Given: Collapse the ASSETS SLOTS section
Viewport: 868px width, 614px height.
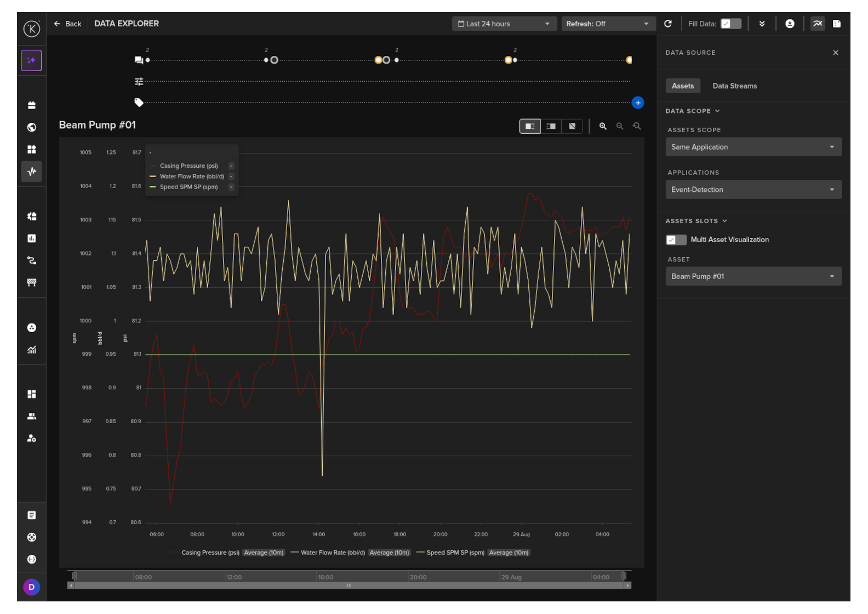Looking at the screenshot, I should point(696,221).
